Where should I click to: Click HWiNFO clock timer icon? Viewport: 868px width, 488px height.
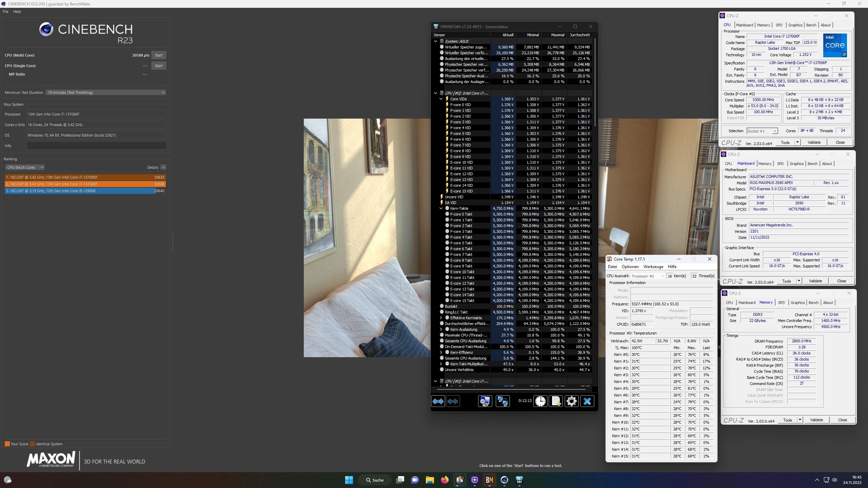(540, 401)
